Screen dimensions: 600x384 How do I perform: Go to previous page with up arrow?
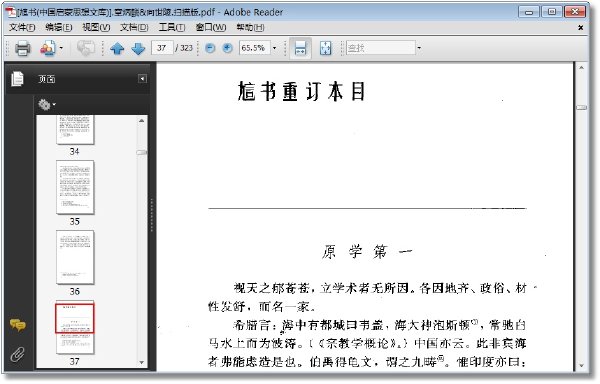click(117, 49)
